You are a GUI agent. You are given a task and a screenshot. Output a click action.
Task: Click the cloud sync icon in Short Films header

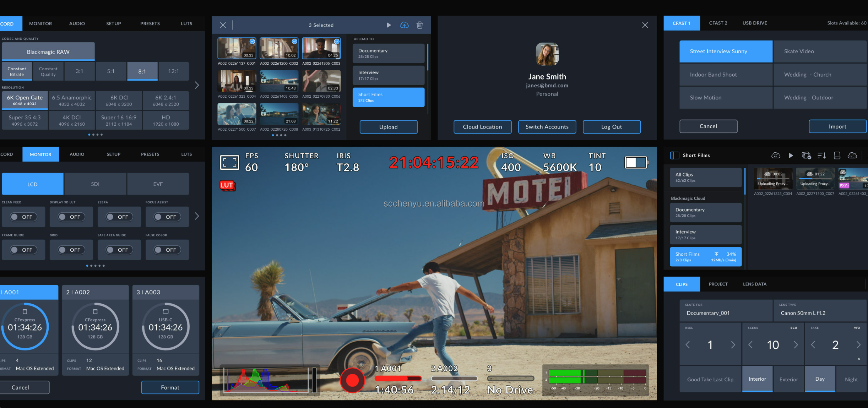coord(776,156)
